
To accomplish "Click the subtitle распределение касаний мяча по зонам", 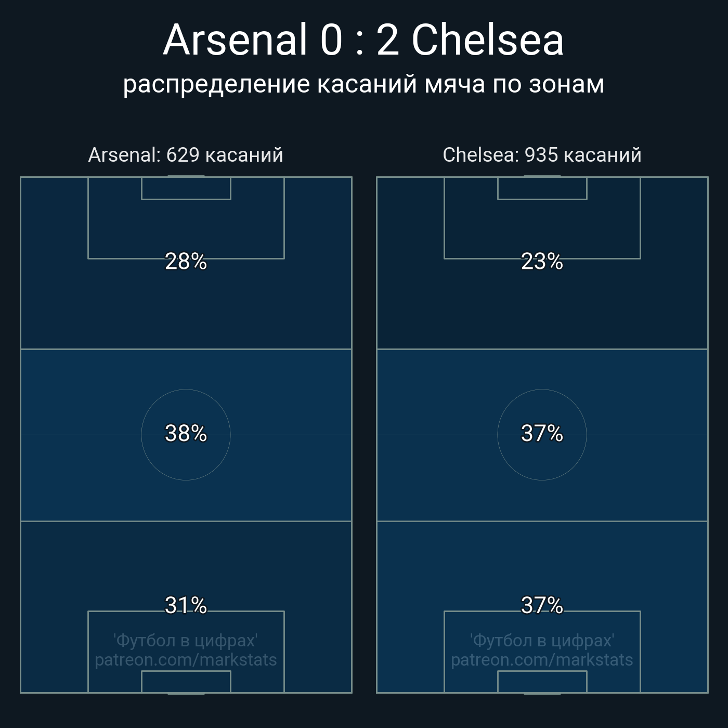I will click(363, 84).
